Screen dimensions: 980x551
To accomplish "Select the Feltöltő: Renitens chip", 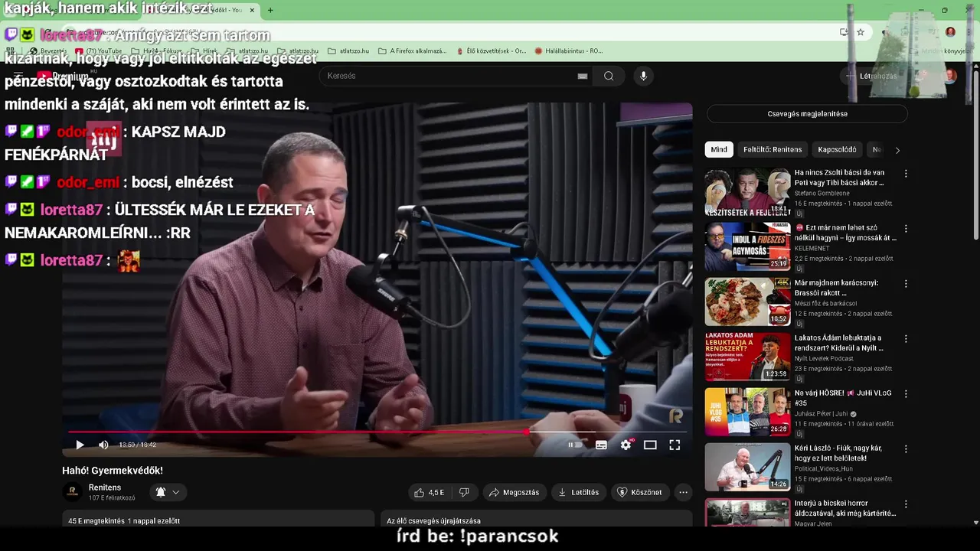I will pyautogui.click(x=773, y=149).
